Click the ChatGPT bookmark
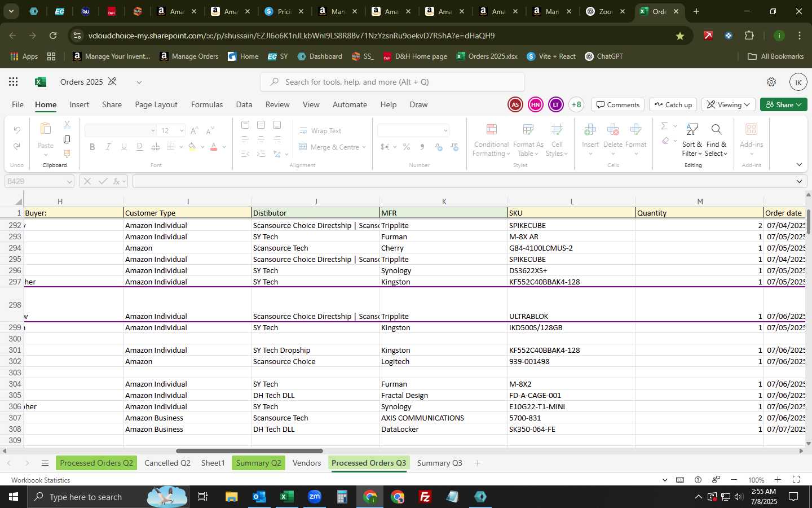 click(604, 56)
